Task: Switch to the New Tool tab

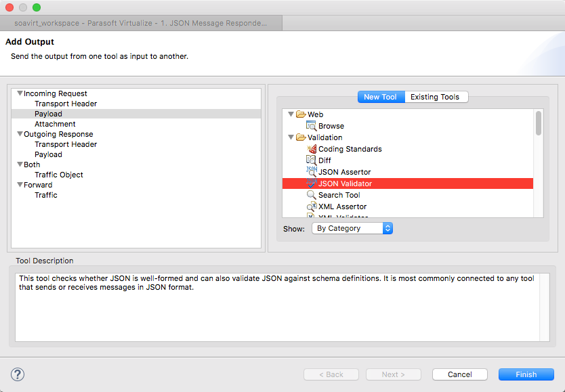Action: pos(381,97)
